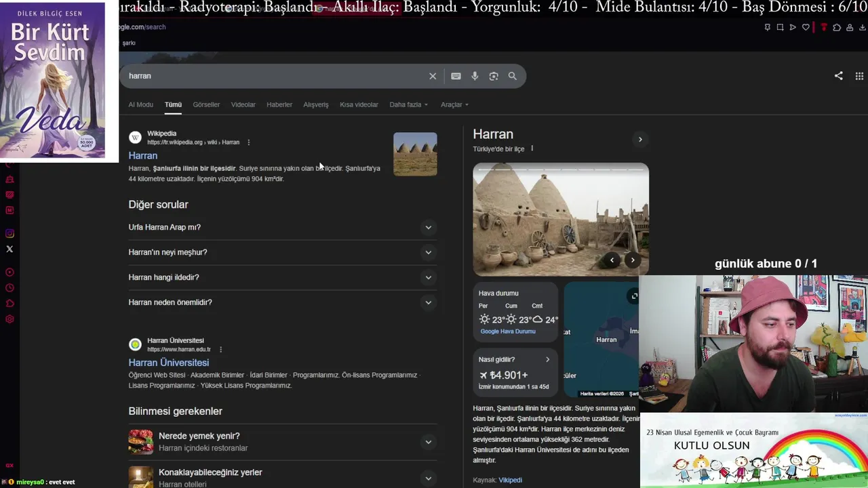This screenshot has height=488, width=868.
Task: Start voice search with the microphone icon
Action: tap(475, 76)
